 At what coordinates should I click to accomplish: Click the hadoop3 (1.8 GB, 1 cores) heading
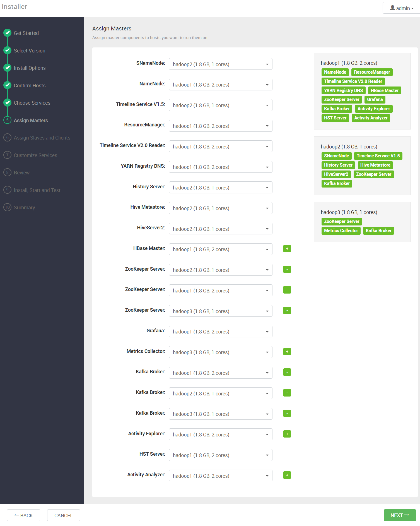coord(349,212)
